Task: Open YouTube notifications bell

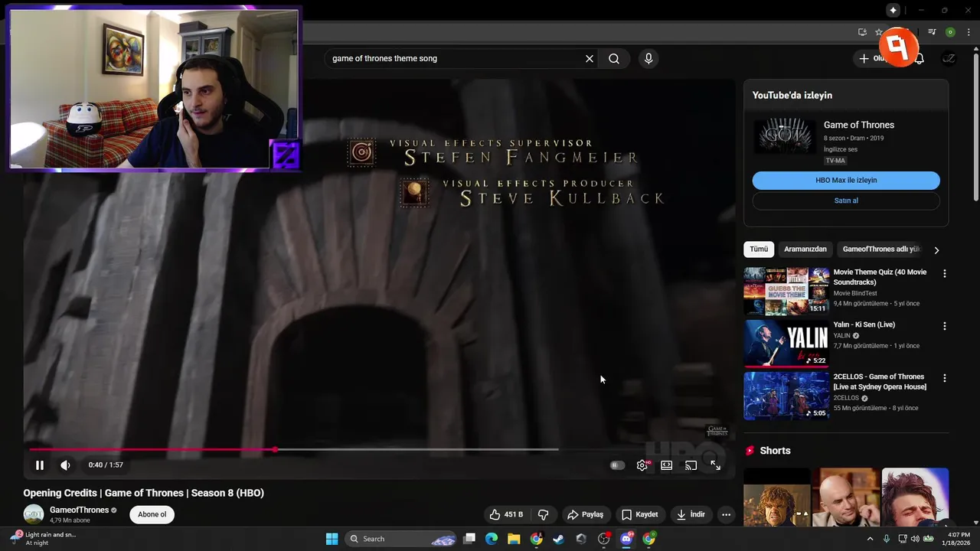Action: click(920, 59)
